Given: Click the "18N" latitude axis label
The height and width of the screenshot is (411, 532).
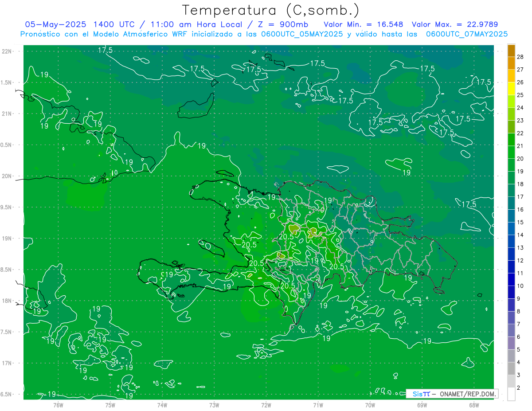Looking at the screenshot, I should [7, 301].
